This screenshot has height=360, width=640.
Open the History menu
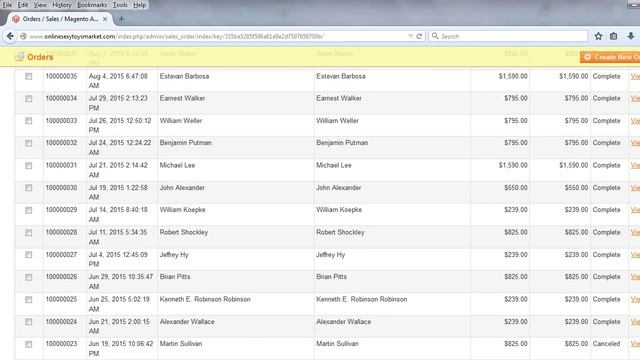pos(62,5)
